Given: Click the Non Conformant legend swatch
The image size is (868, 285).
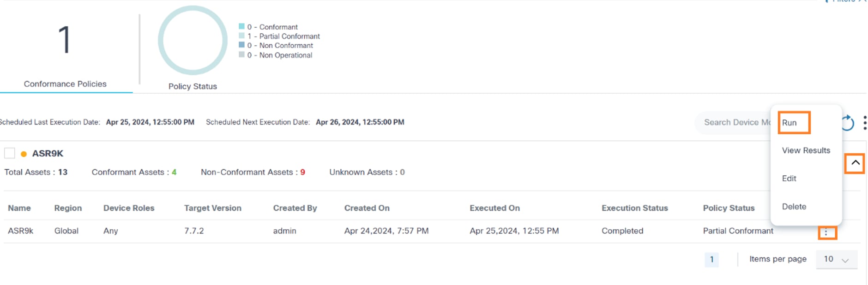Looking at the screenshot, I should [x=241, y=45].
